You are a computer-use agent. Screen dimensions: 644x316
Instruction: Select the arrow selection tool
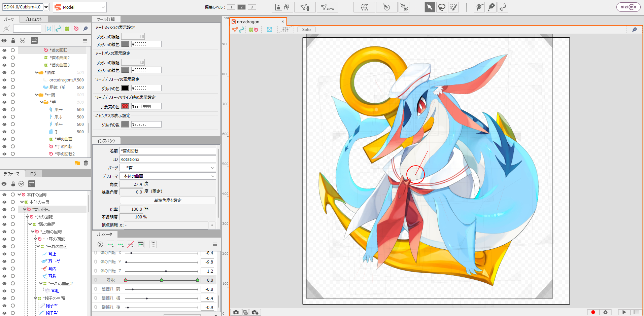430,7
